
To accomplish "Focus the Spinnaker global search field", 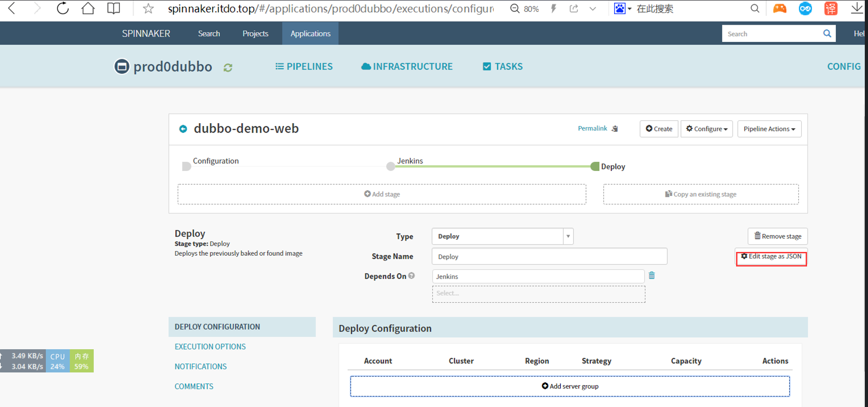I will click(x=772, y=34).
